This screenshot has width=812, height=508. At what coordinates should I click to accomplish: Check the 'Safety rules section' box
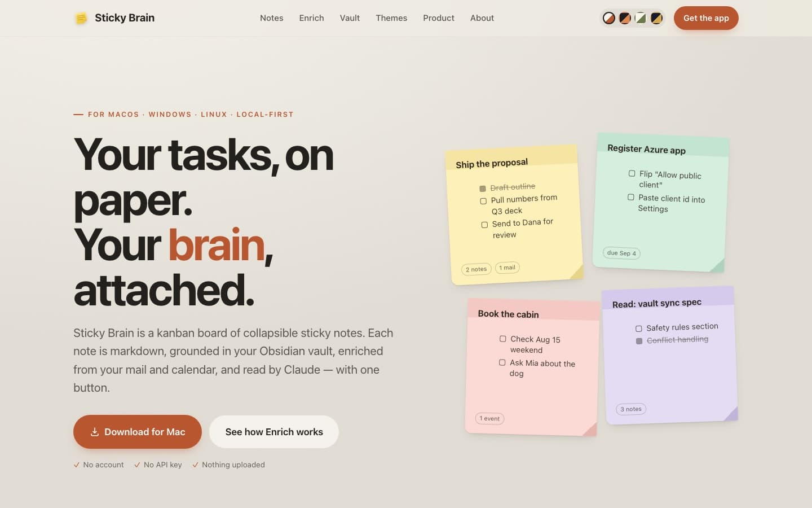(x=639, y=329)
